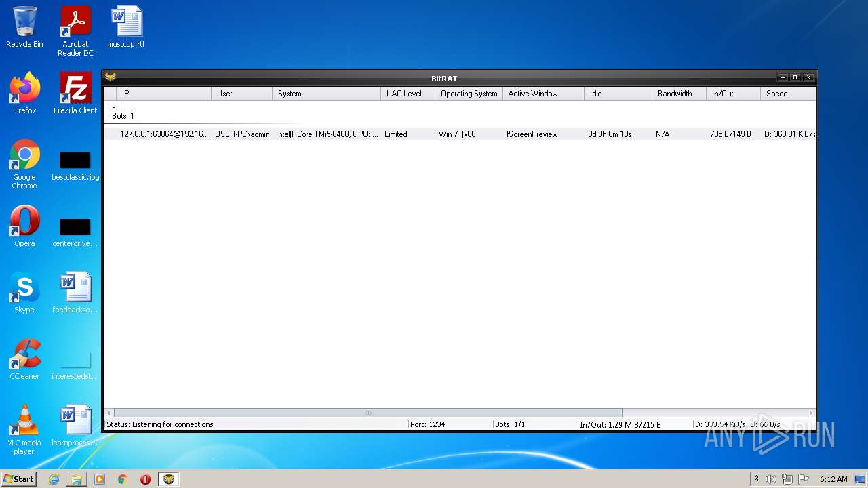Click the Intel Core i5-6400 system cell

pos(327,134)
